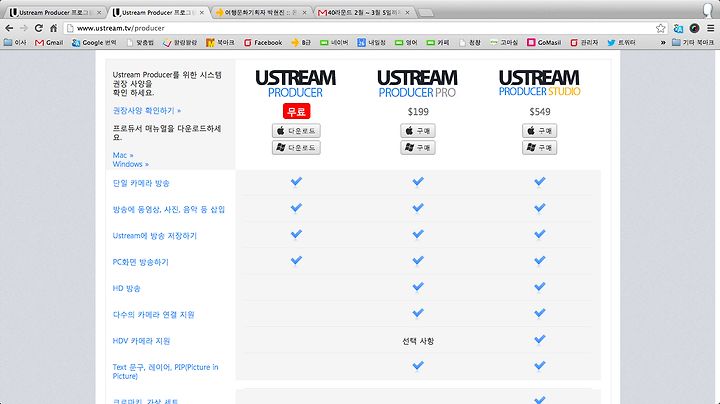Download the Mac producer manual link
The height and width of the screenshot is (404, 720).
click(123, 155)
